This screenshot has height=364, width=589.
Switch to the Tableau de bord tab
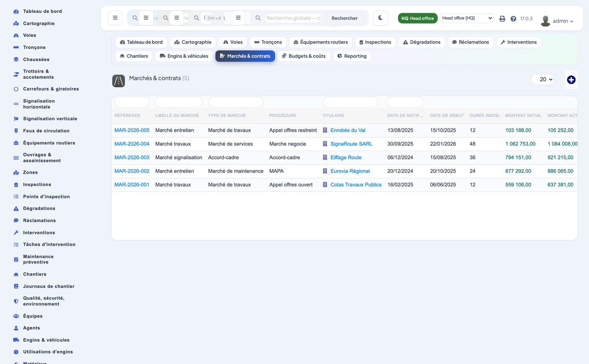141,42
